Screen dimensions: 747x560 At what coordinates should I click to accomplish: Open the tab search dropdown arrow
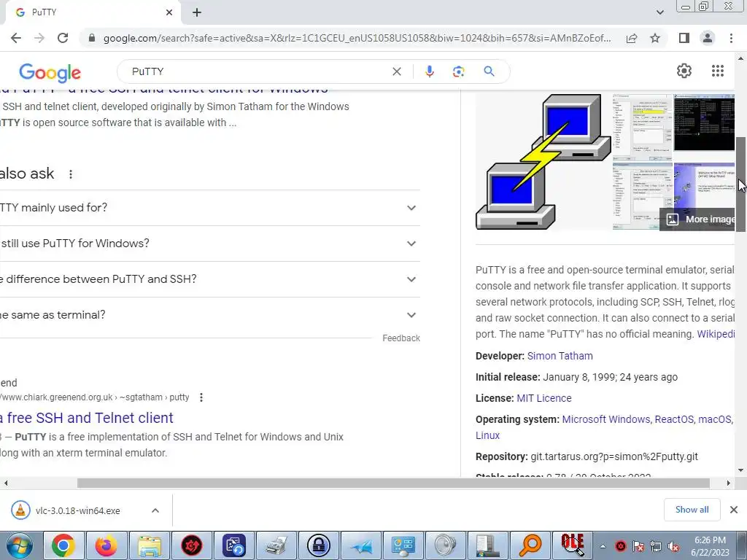pyautogui.click(x=659, y=12)
